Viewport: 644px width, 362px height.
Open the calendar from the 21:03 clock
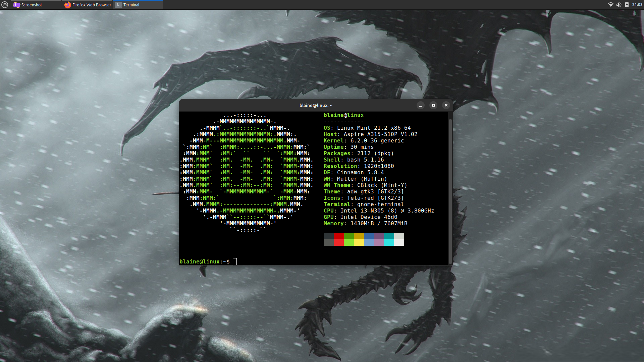tap(637, 5)
